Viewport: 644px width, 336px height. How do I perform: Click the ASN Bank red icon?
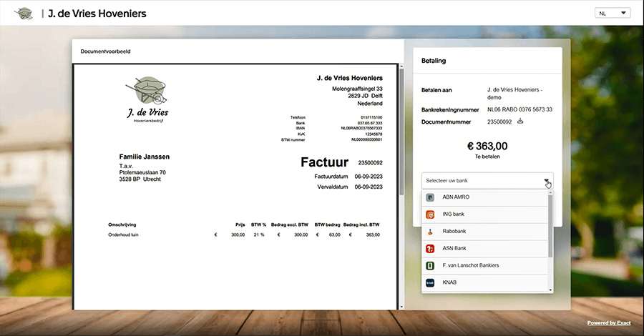coord(430,249)
